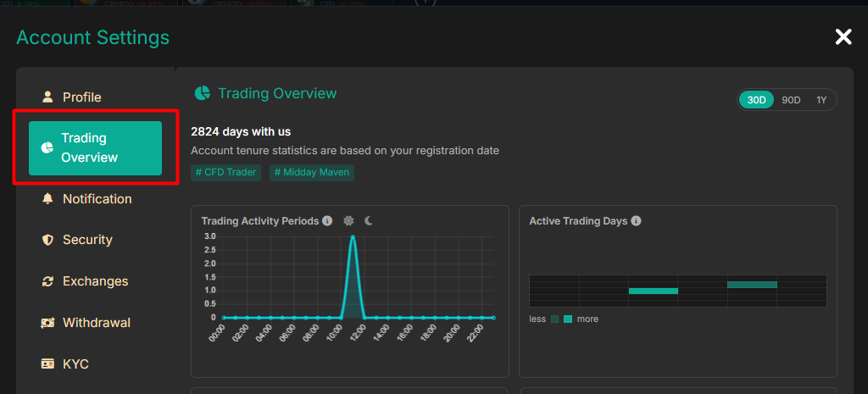Image resolution: width=868 pixels, height=394 pixels.
Task: Click the Security shield icon
Action: coord(47,240)
